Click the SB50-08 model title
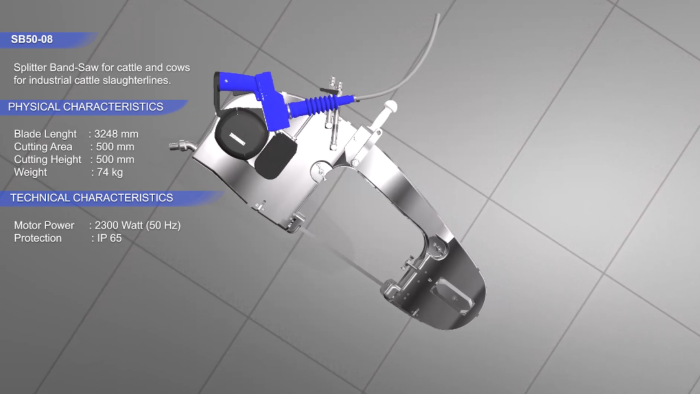Screen dimensions: 700x394 pyautogui.click(x=32, y=39)
